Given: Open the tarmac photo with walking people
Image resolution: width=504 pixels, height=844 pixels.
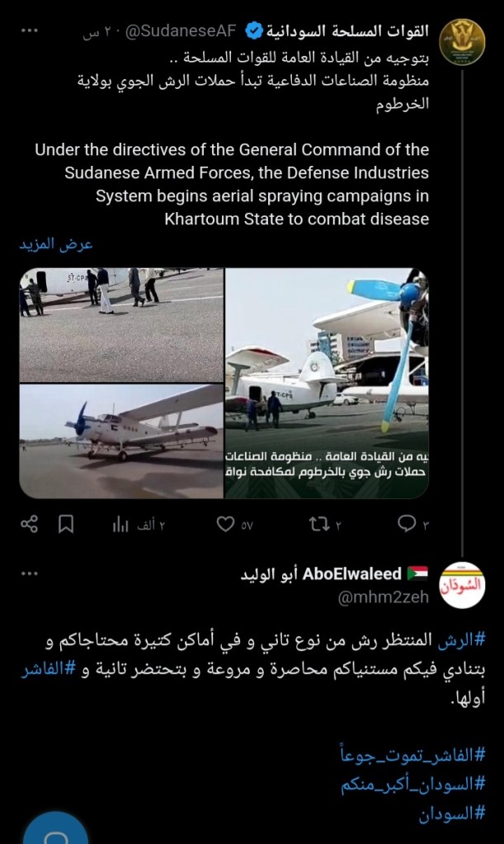Looking at the screenshot, I should [121, 325].
